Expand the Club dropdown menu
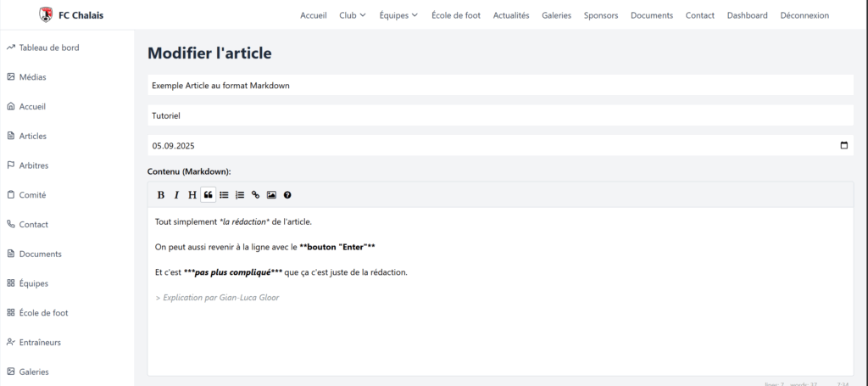 pyautogui.click(x=353, y=15)
